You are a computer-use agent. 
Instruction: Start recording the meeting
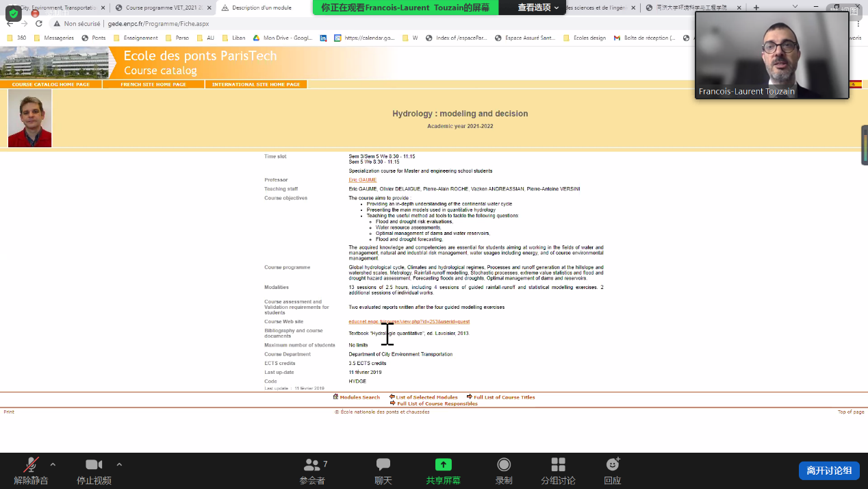[x=504, y=465]
